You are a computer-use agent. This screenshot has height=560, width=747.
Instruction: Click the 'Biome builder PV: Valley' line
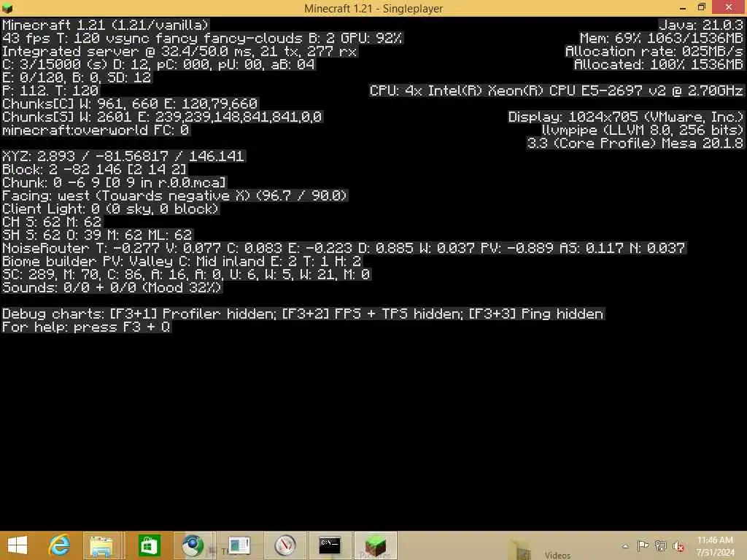point(182,262)
